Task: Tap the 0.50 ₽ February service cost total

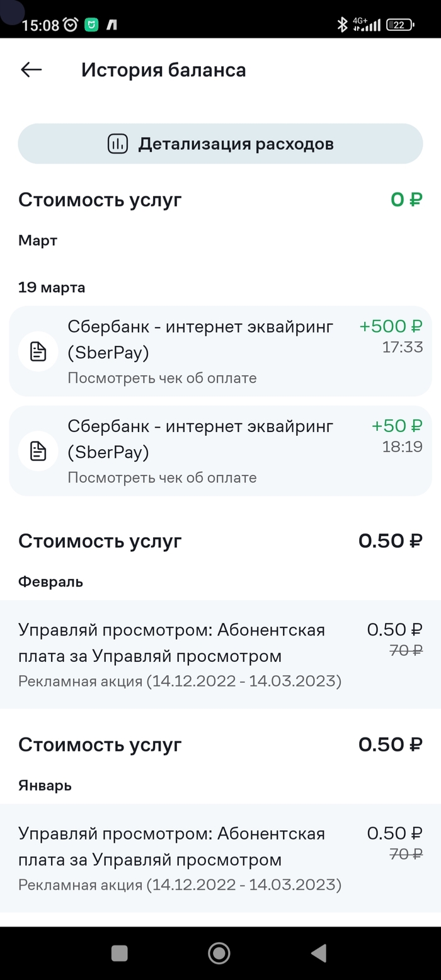Action: [x=390, y=541]
